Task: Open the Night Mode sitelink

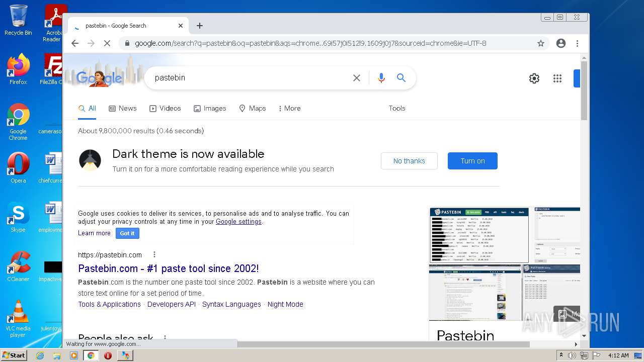Action: click(285, 304)
